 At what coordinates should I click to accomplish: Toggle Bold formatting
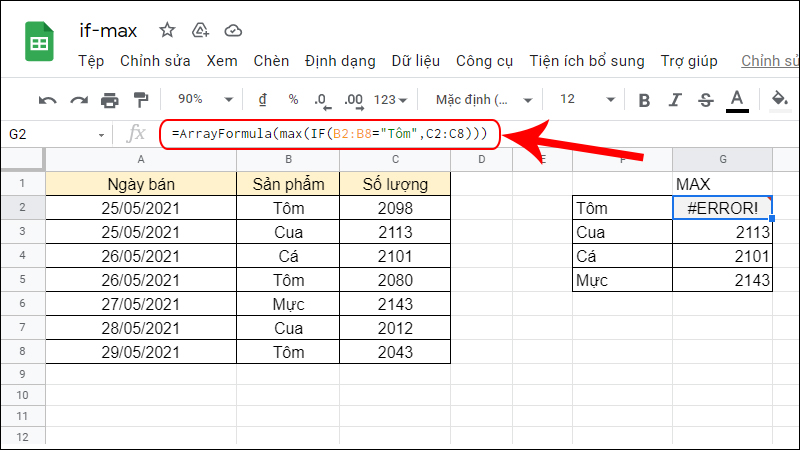point(644,100)
